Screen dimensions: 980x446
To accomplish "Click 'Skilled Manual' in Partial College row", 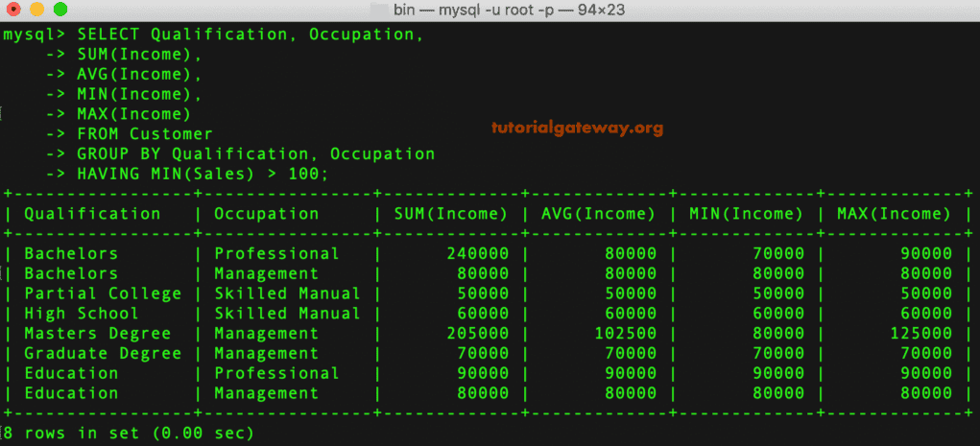I will coord(288,293).
